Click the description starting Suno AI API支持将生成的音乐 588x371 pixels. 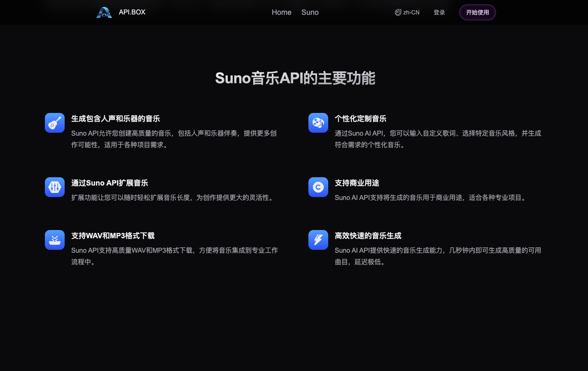432,197
